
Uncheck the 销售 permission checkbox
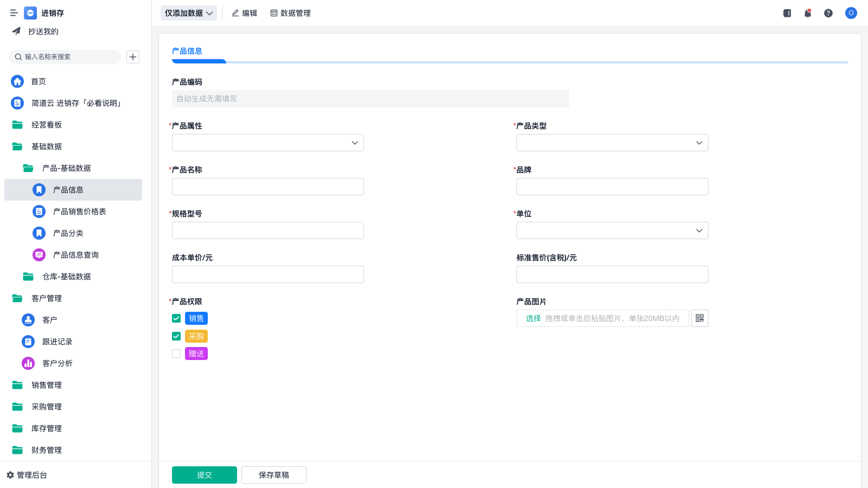click(176, 318)
